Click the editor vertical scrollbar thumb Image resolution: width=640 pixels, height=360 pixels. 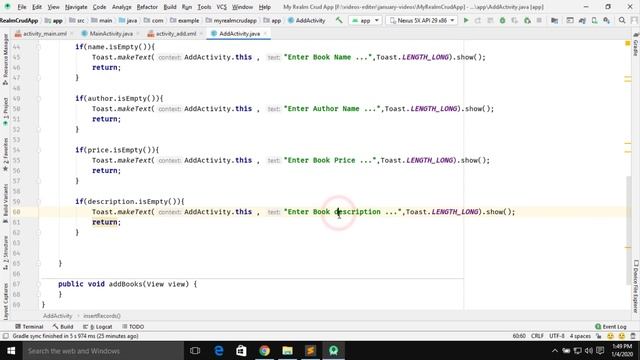(629, 231)
